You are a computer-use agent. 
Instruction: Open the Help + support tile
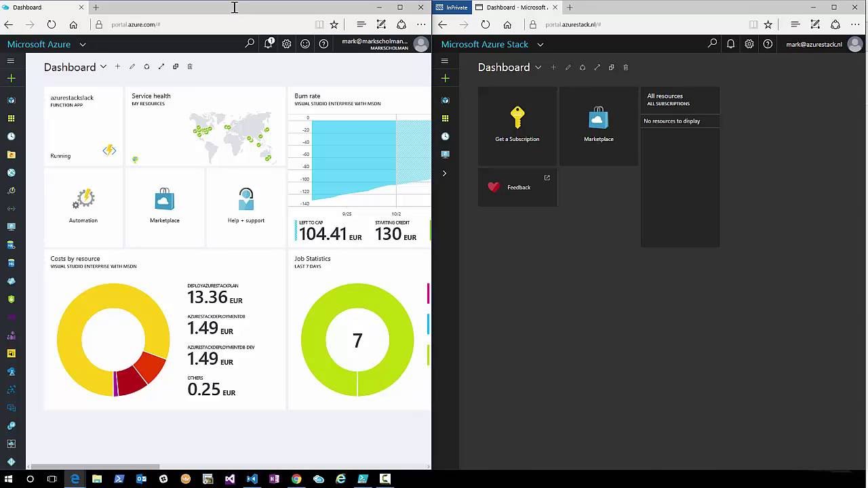coord(246,207)
